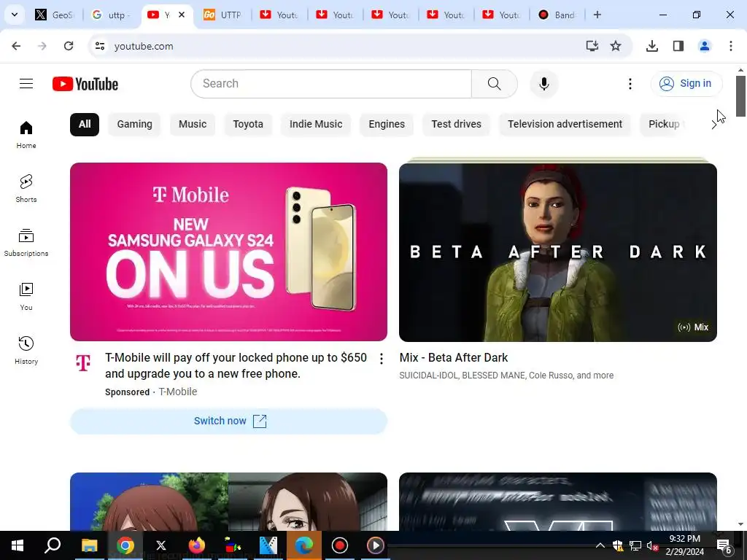Bookmark this page with star icon
Screen dimensions: 747x560
616,46
